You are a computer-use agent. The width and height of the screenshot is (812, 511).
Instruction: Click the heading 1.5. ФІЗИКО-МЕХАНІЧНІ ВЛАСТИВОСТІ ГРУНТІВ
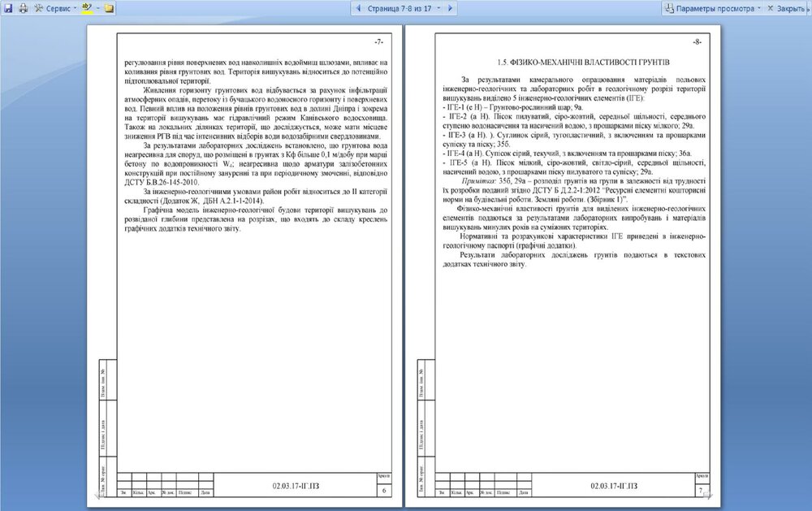coord(583,63)
